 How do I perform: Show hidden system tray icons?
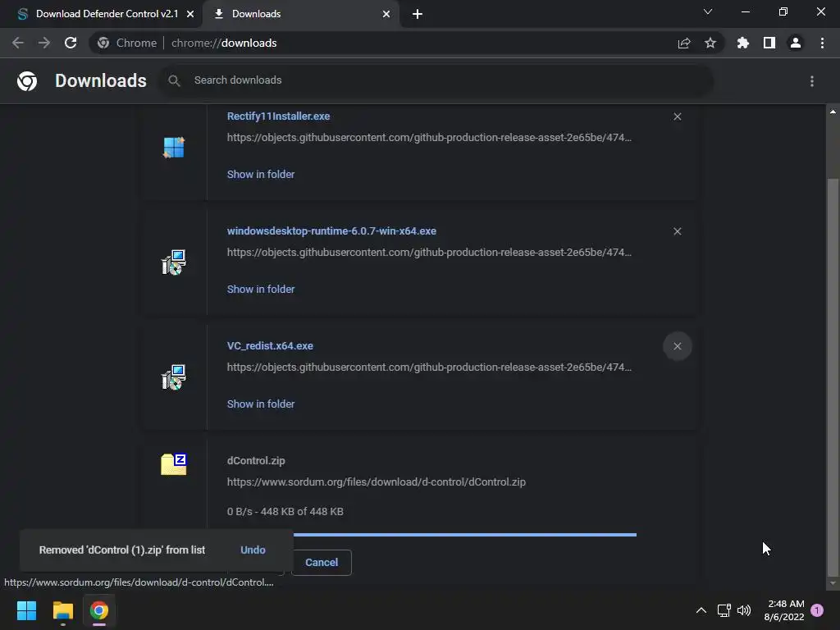coord(701,610)
